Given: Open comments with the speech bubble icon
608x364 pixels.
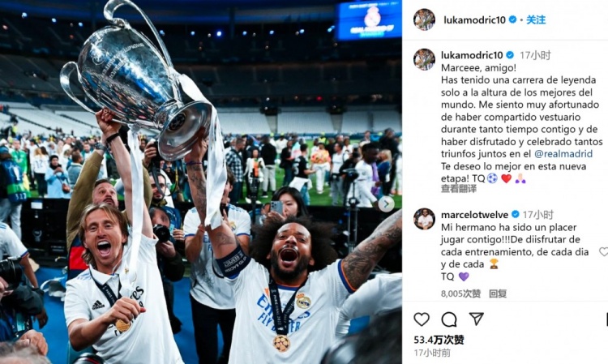Looking at the screenshot, I should click(x=449, y=319).
